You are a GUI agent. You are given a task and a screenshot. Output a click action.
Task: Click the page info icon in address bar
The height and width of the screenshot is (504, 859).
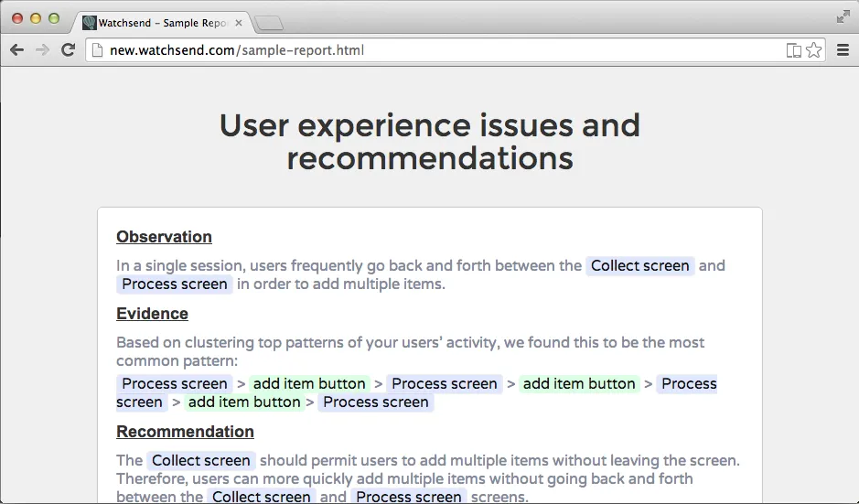tap(98, 50)
